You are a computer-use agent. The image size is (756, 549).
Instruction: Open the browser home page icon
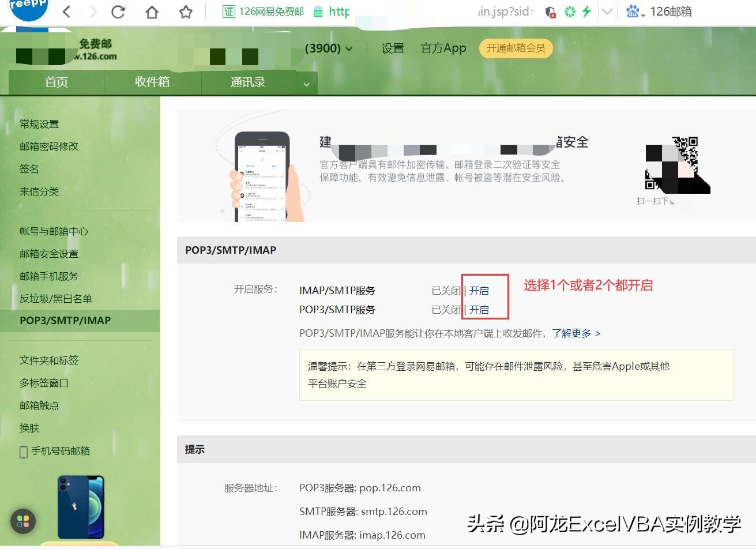[152, 11]
